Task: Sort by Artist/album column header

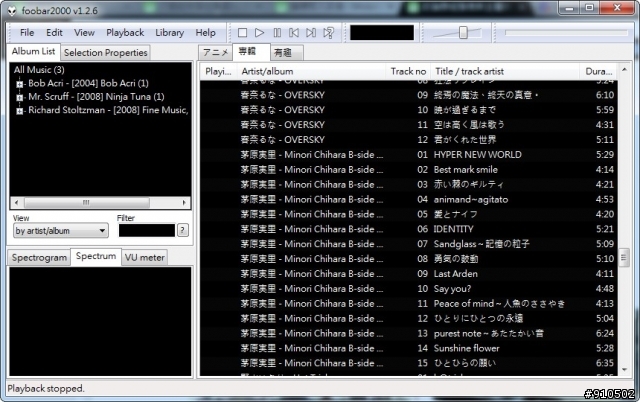Action: 313,71
